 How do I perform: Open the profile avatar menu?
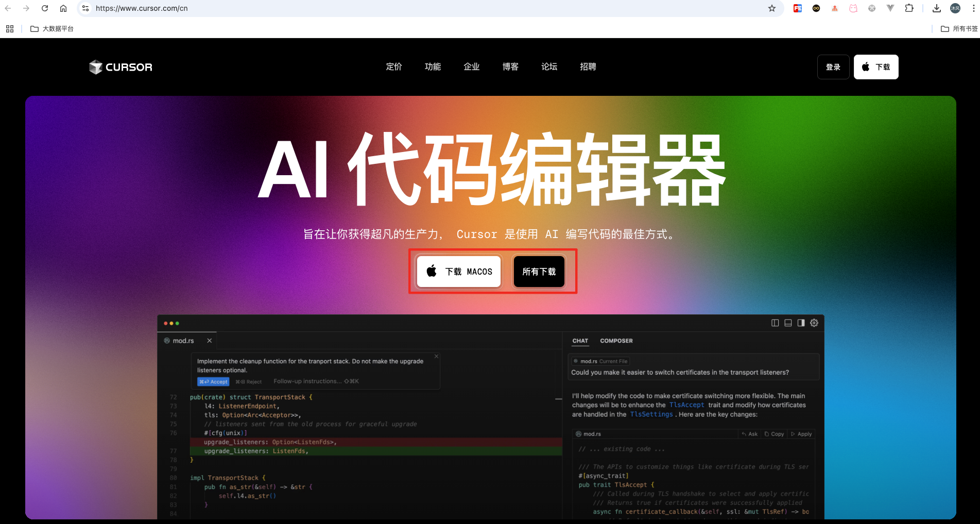[955, 8]
